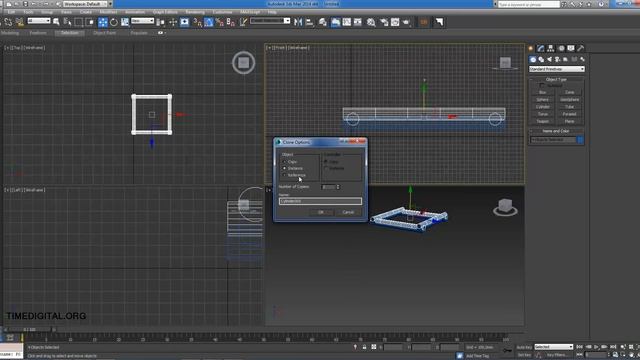
Task: Click object color swatch in Name and Color
Action: point(580,140)
